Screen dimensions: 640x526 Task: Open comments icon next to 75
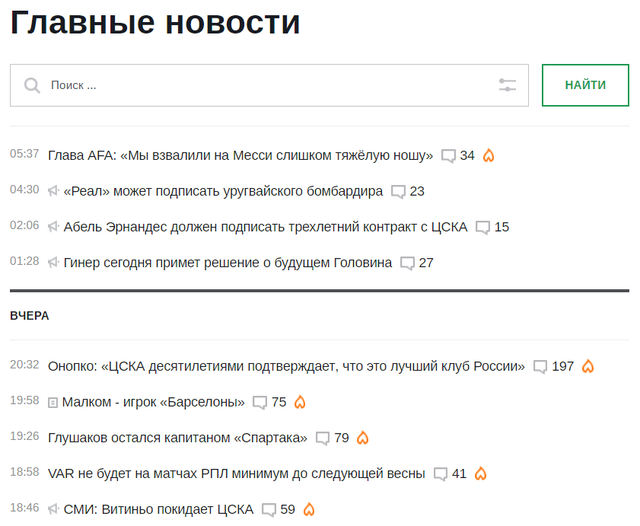(x=260, y=403)
